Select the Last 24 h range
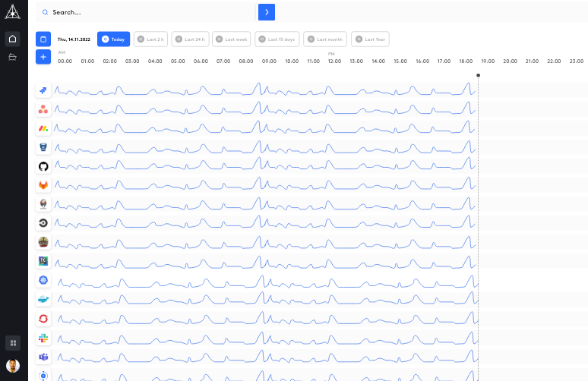The height and width of the screenshot is (381, 588). (190, 39)
